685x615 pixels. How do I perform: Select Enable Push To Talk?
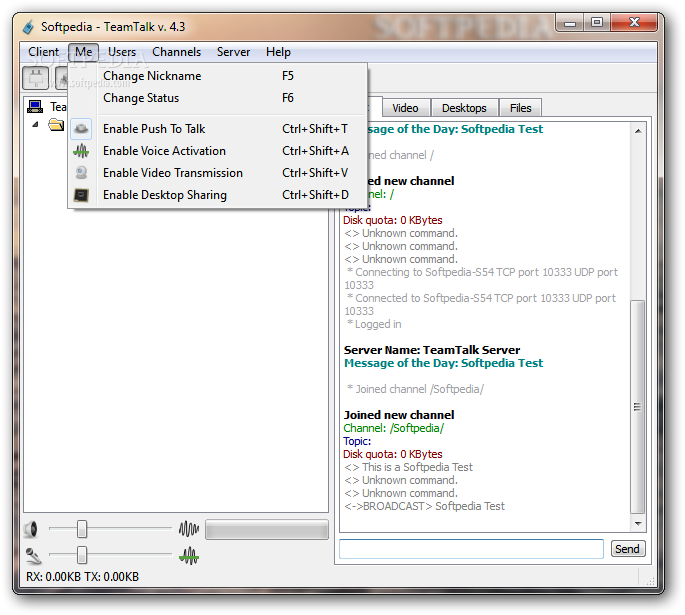click(x=217, y=129)
